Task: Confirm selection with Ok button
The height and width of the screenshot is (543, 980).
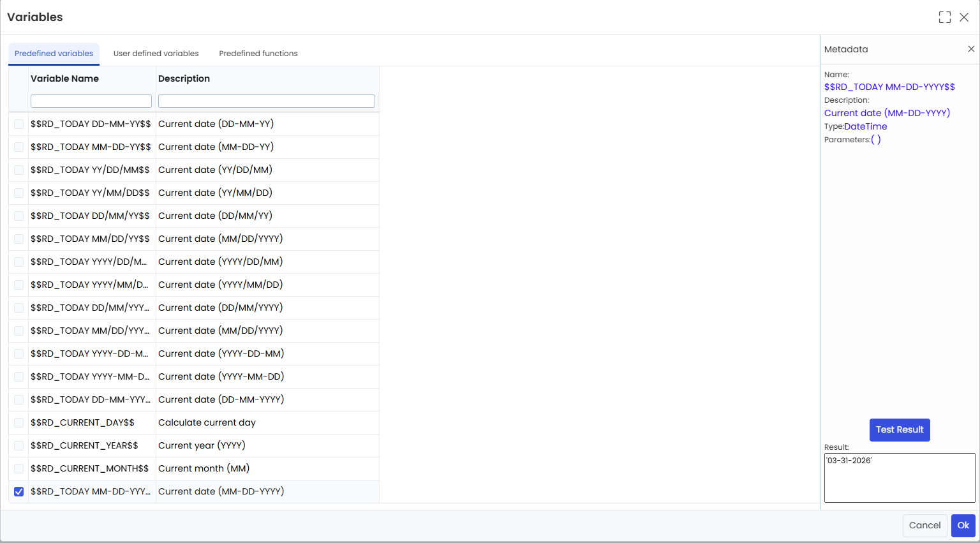Action: point(963,526)
